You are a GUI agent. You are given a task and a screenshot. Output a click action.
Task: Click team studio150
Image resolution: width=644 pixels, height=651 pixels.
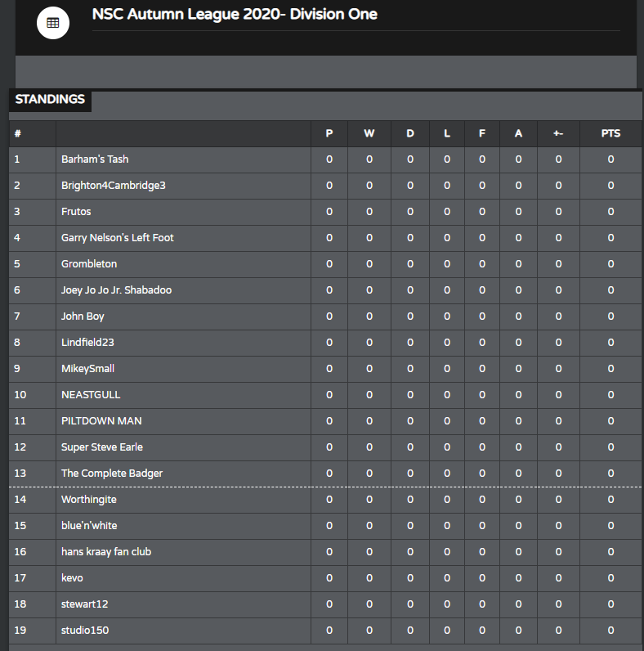[85, 631]
